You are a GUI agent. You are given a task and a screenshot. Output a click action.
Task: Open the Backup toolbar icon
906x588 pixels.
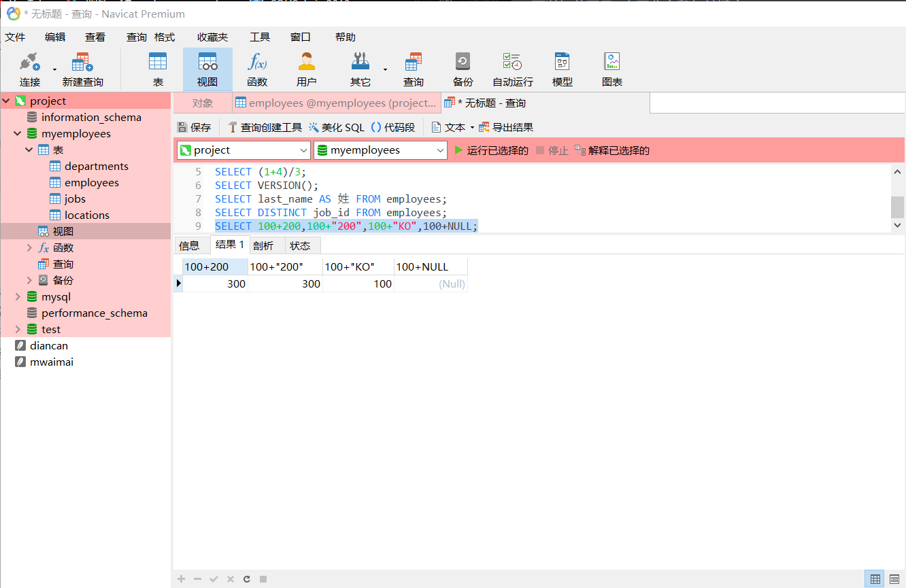point(463,69)
